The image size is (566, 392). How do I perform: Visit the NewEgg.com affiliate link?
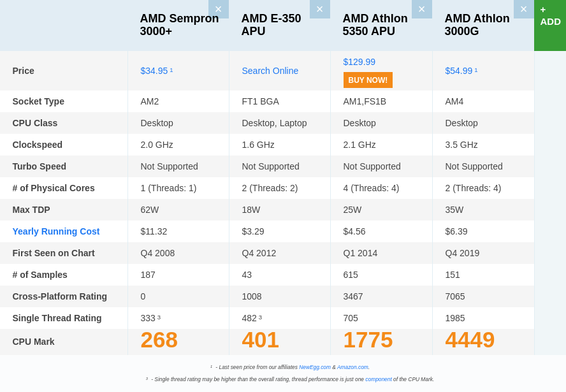(315, 367)
